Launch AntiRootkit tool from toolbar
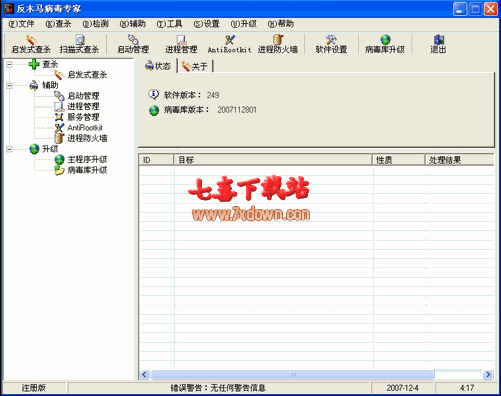The width and height of the screenshot is (501, 396). point(229,44)
